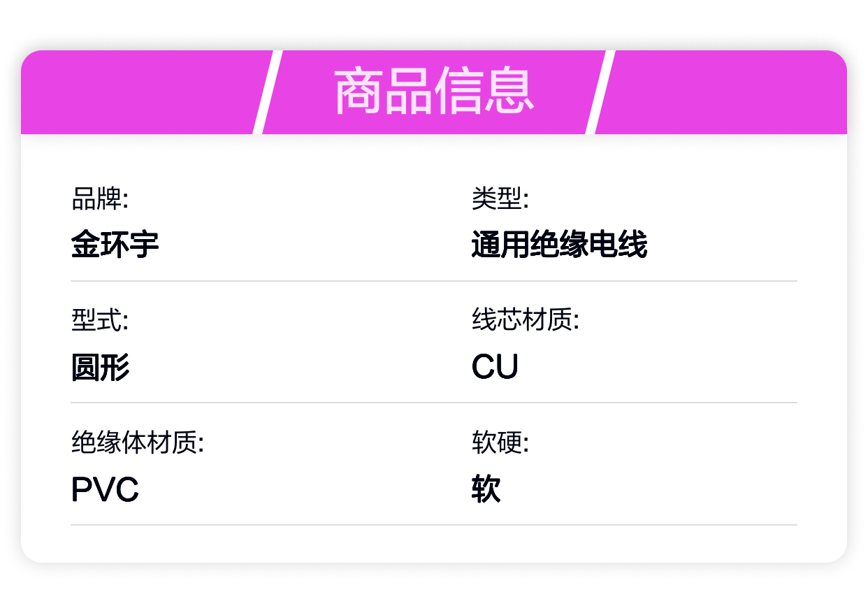Click the divider line under 金环宇
Viewport: 868px width, 613px height.
click(x=434, y=281)
